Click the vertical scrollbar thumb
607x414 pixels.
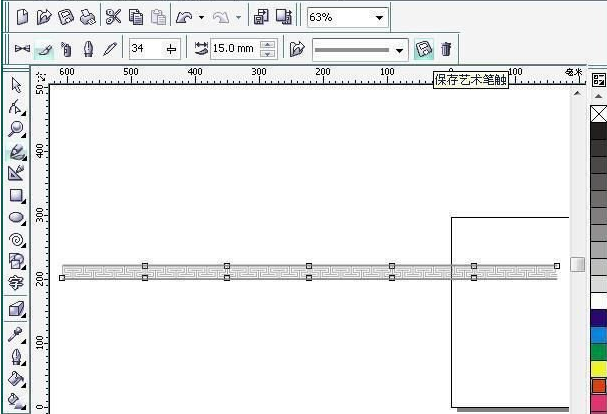coord(577,265)
